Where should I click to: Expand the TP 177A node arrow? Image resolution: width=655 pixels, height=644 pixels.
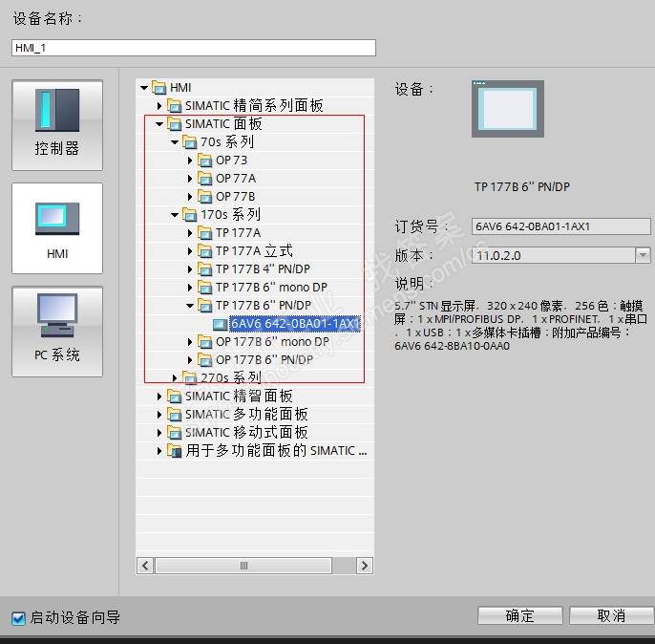point(190,233)
